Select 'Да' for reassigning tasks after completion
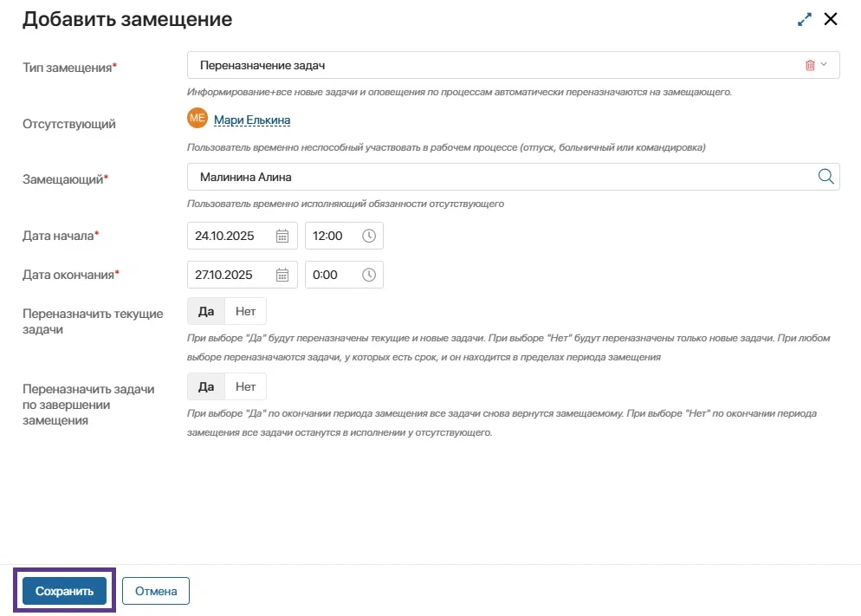The width and height of the screenshot is (861, 616). (x=206, y=386)
